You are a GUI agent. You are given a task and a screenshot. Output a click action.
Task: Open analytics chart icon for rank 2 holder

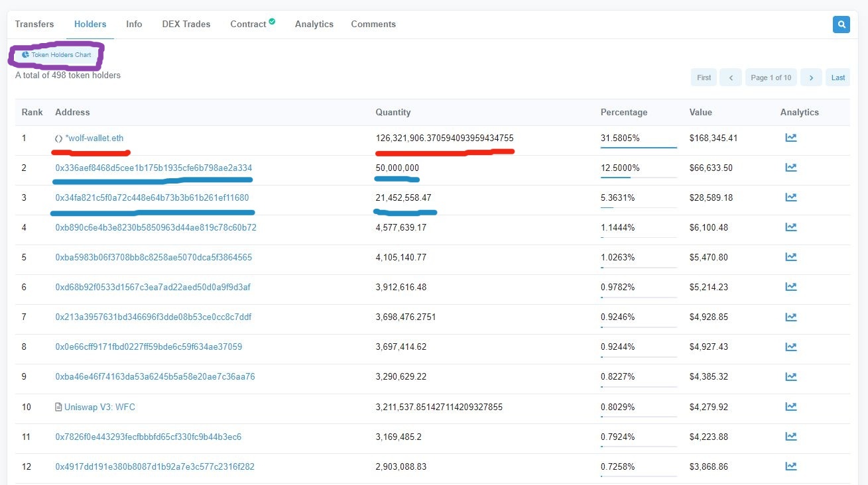790,168
